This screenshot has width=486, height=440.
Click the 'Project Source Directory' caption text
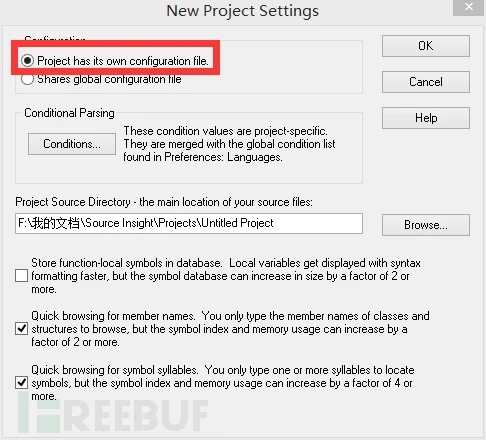[x=73, y=202]
